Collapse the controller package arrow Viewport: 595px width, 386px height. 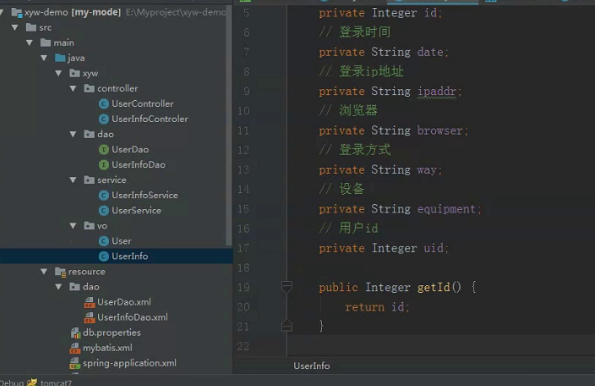coord(73,88)
